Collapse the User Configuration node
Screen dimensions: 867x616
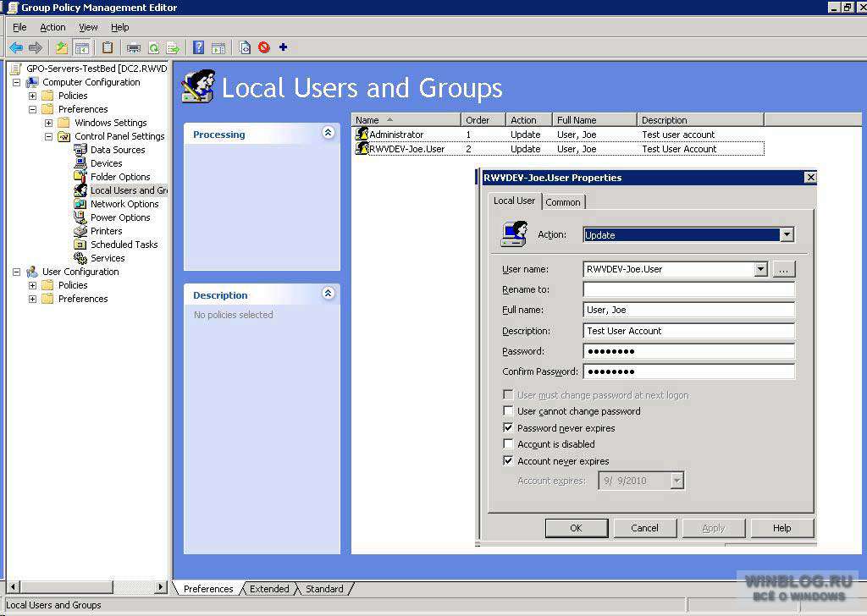click(17, 272)
